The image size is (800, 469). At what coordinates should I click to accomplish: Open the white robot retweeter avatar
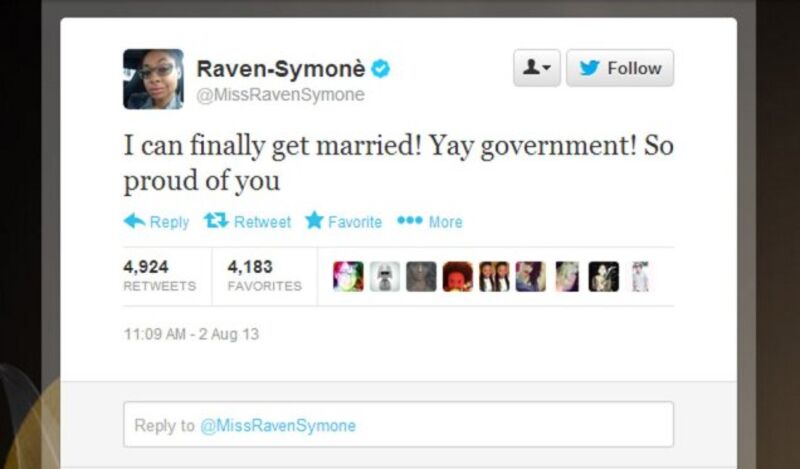[385, 277]
